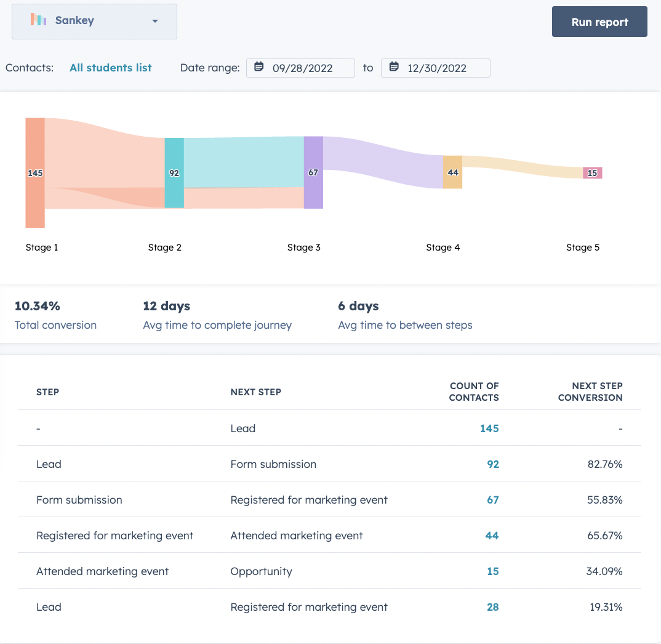Click the beige flow between Stage 4 and 5

(x=523, y=167)
